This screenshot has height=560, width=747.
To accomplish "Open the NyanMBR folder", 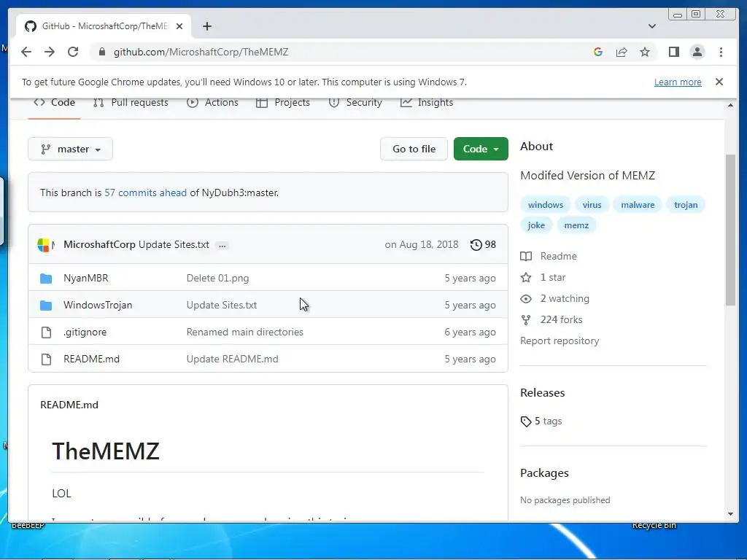I will click(86, 278).
